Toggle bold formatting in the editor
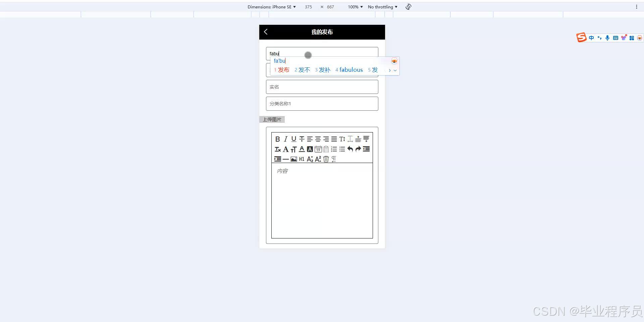 coord(278,139)
